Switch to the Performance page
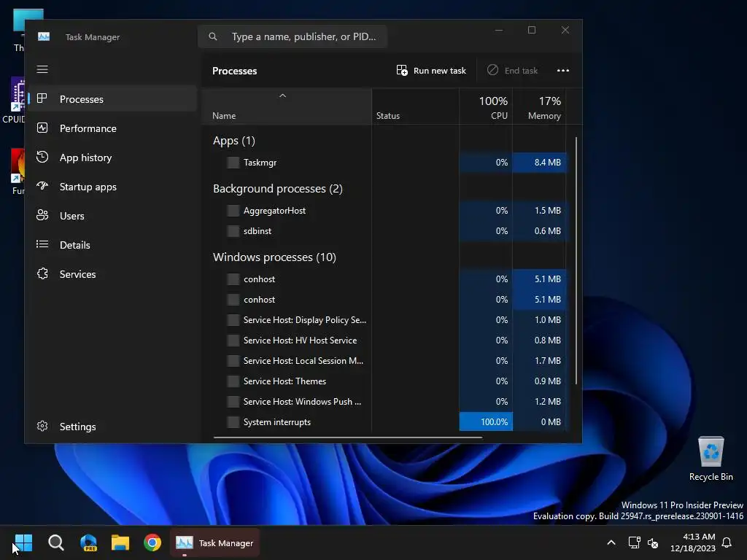Image resolution: width=747 pixels, height=560 pixels. tap(113, 128)
